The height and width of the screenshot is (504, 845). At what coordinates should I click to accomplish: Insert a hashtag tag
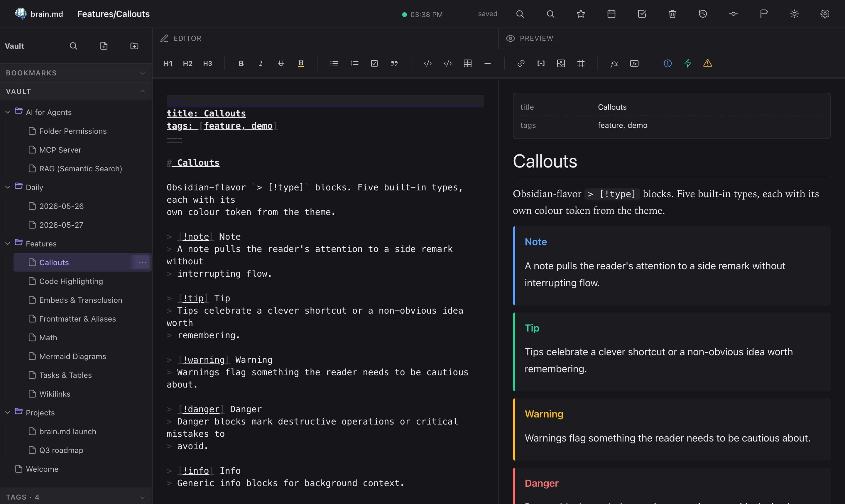coord(581,63)
